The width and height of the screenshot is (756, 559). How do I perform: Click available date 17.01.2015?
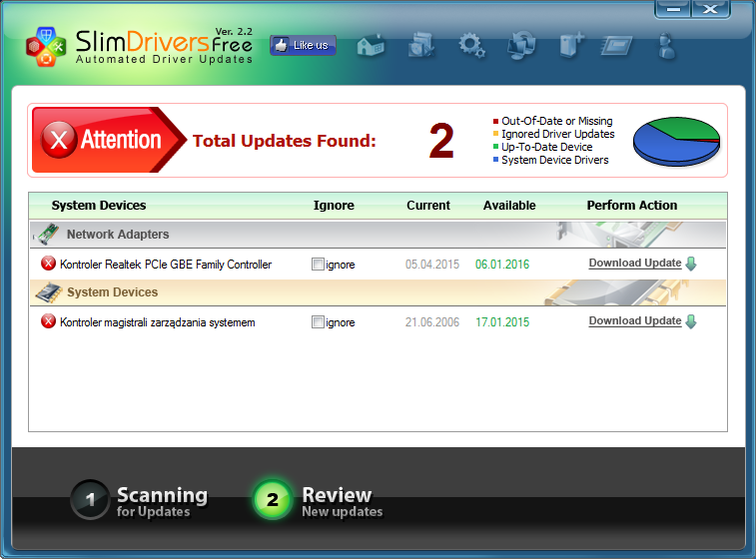(502, 322)
